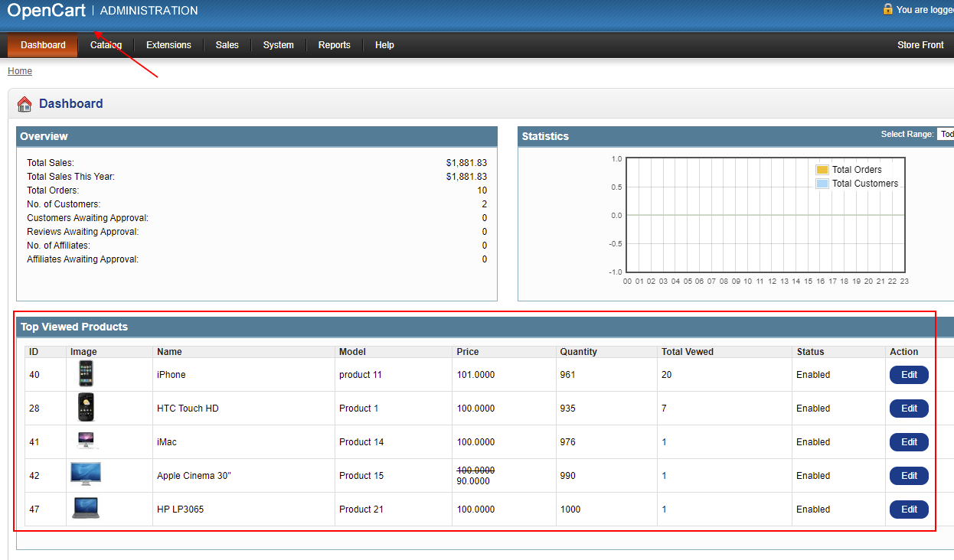Click the iPhone name cell
Image resolution: width=954 pixels, height=560 pixels.
click(x=172, y=375)
